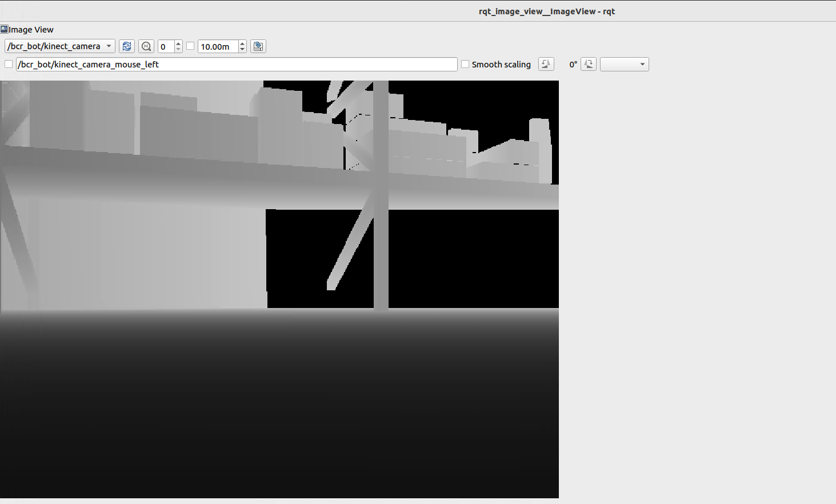Click the kinect_camera_mouse_left topic field
This screenshot has height=504, width=836.
(x=237, y=64)
